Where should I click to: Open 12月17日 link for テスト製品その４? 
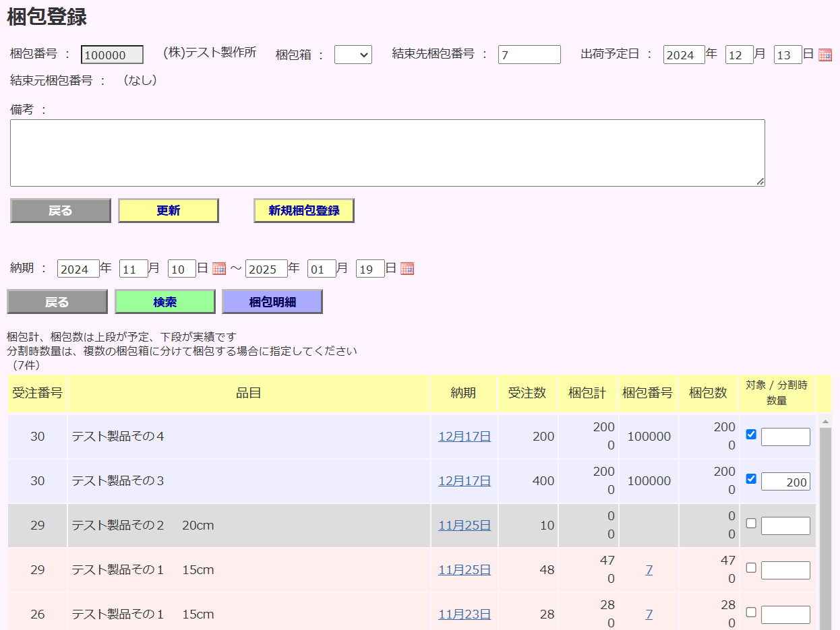pyautogui.click(x=464, y=437)
